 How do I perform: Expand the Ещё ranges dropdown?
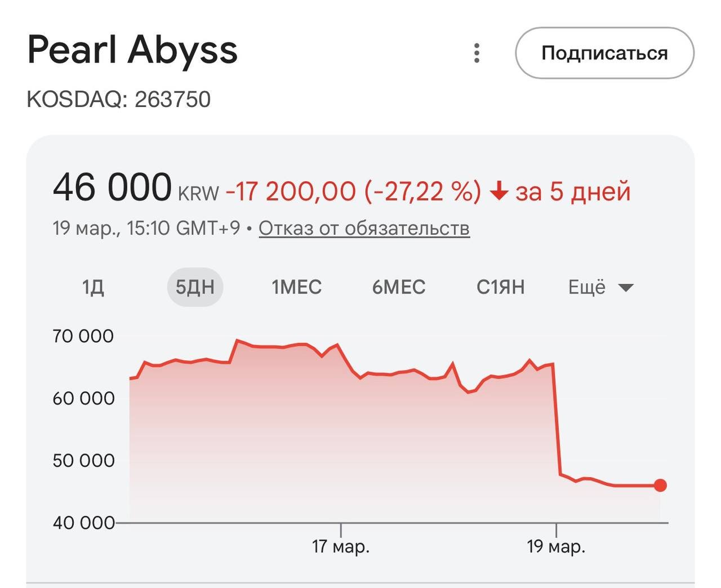(600, 287)
